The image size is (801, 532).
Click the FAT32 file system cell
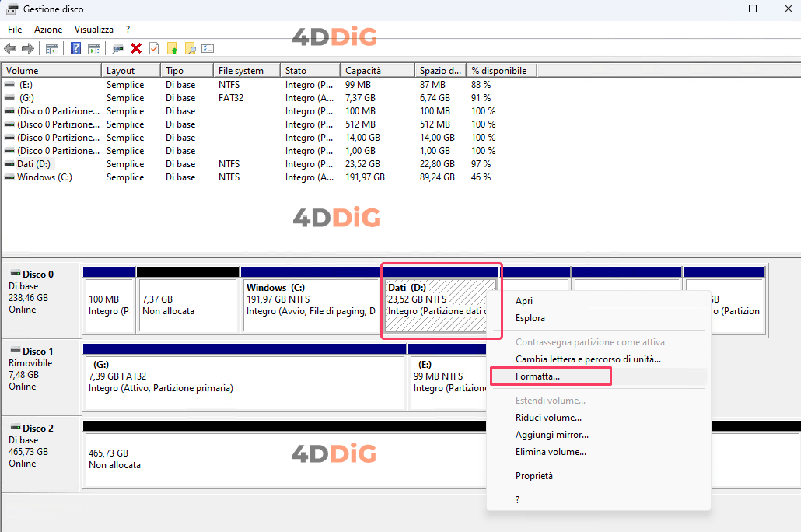pos(231,97)
